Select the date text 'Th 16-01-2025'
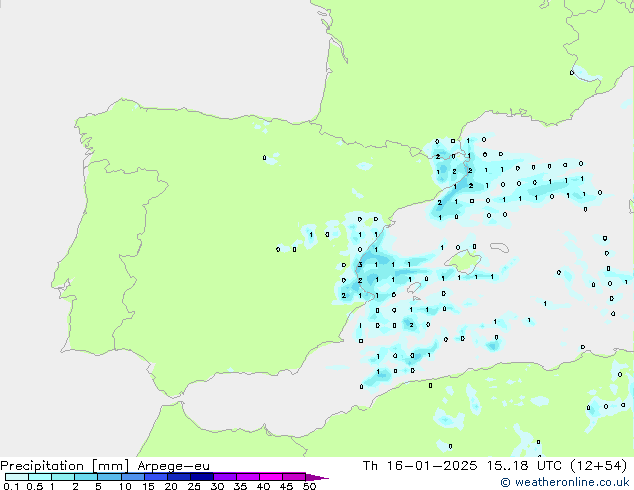Image resolution: width=634 pixels, height=490 pixels. pyautogui.click(x=420, y=466)
